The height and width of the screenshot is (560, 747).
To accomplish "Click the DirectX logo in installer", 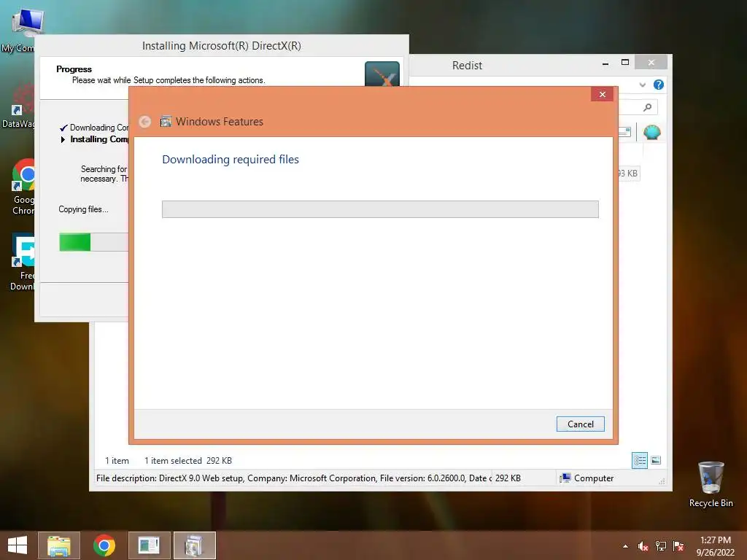I will (x=382, y=74).
